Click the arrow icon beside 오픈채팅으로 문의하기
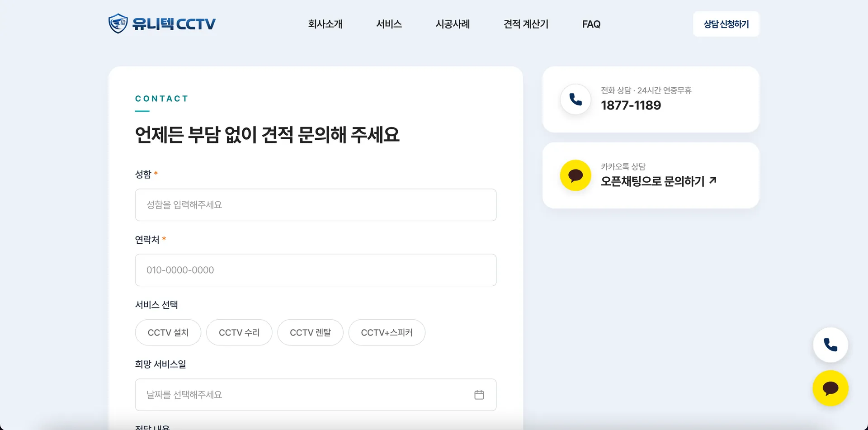 tap(713, 180)
